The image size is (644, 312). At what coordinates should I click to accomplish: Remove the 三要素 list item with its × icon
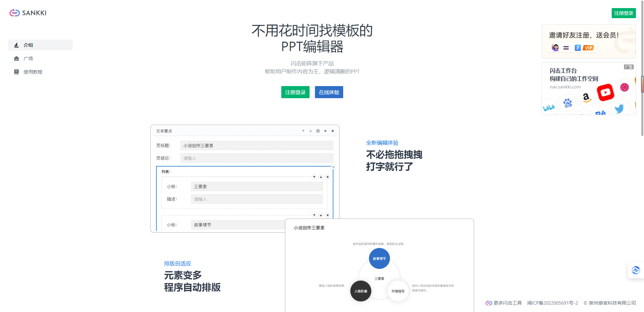tap(328, 177)
